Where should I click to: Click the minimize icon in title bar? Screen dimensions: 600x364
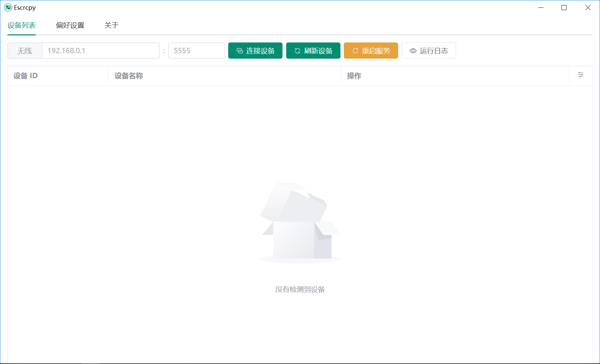[541, 7]
